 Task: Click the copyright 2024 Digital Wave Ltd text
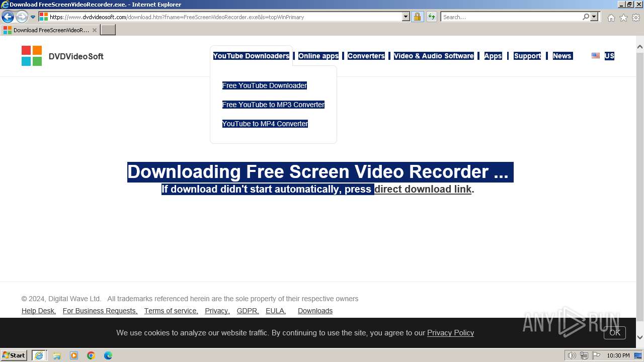pyautogui.click(x=61, y=299)
